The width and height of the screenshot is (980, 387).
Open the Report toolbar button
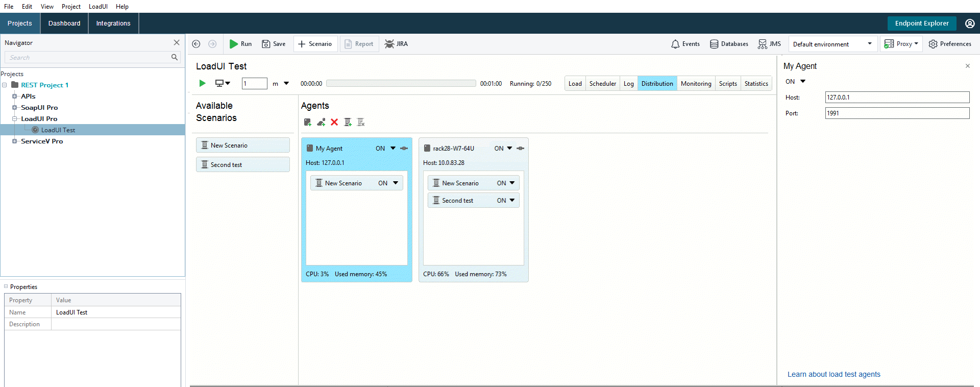(359, 44)
